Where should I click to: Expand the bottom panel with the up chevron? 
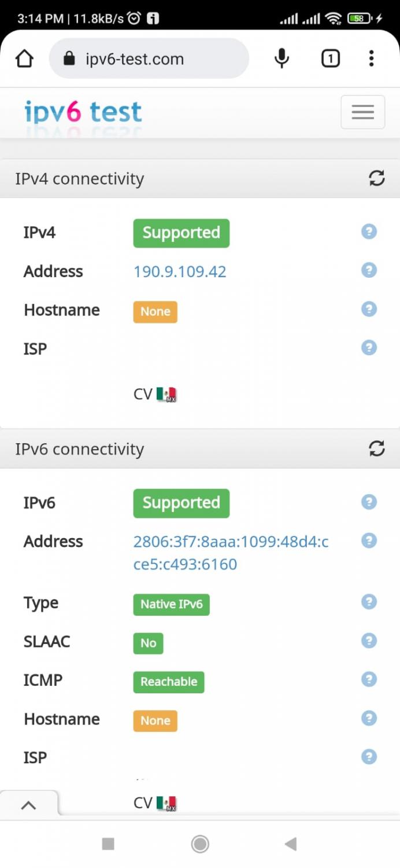(28, 805)
